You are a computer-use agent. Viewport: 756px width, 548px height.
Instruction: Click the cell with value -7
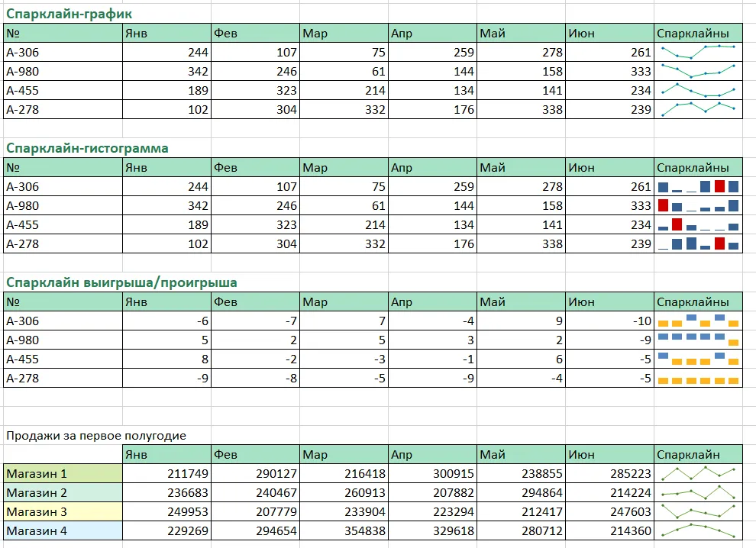pyautogui.click(x=256, y=321)
